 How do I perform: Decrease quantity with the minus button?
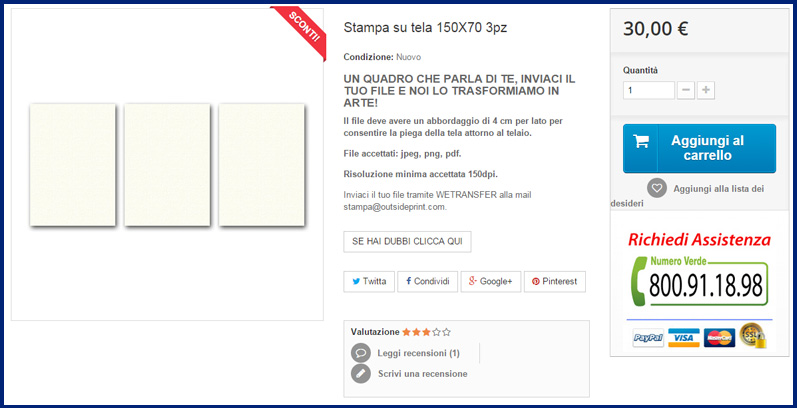[686, 90]
